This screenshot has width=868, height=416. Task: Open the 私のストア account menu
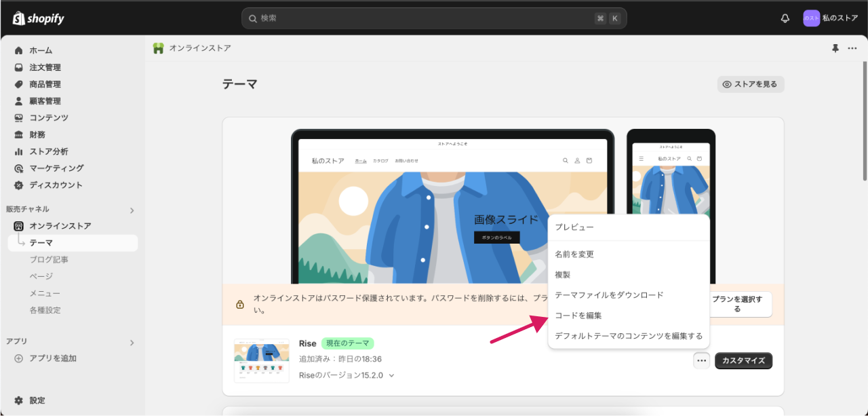coord(831,18)
